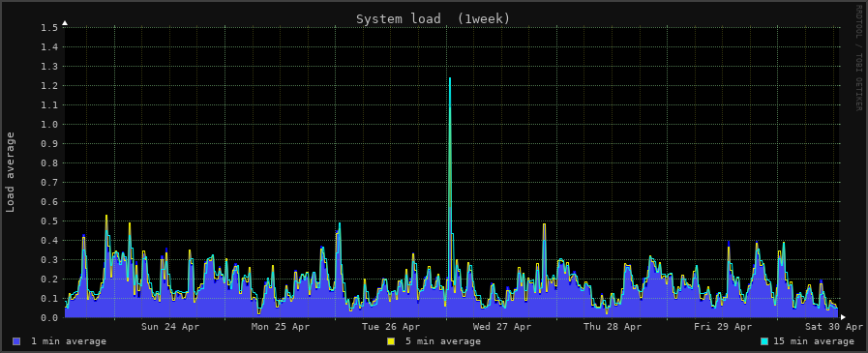
Task: Click the '1 min average' legend label
Action: point(69,341)
